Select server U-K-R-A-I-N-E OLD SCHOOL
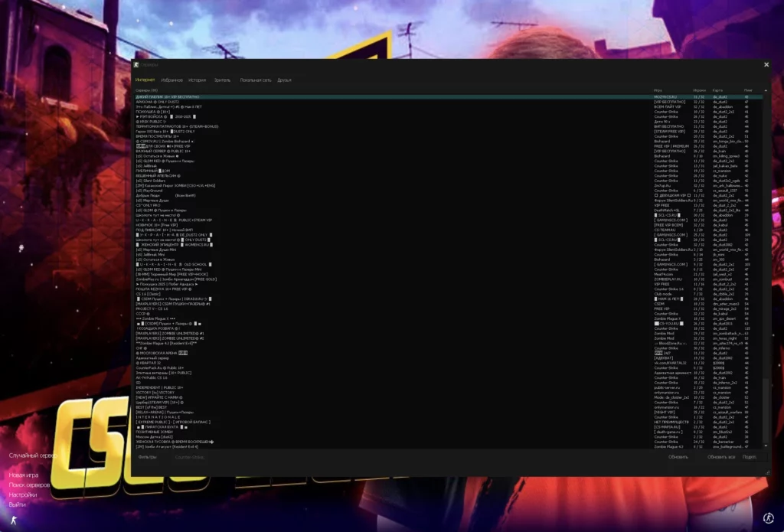 point(449,265)
